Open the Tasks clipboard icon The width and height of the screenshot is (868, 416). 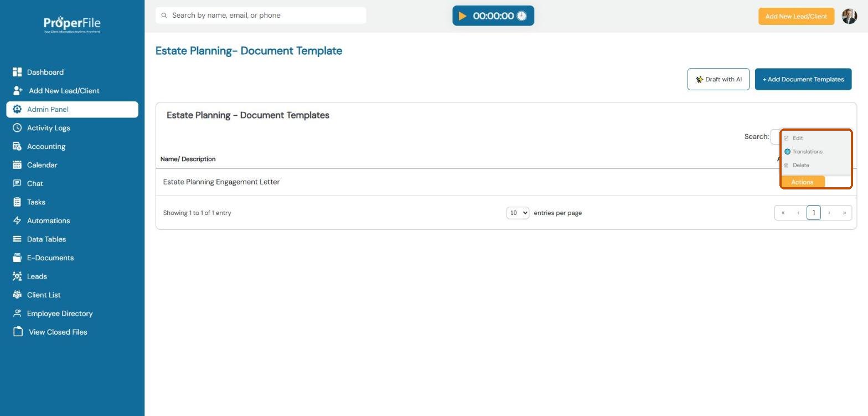point(17,202)
